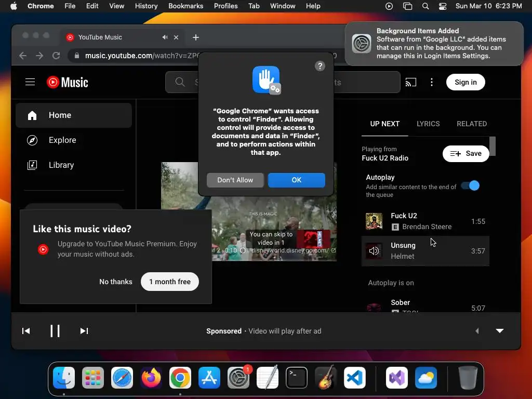Switch to the UP NEXT tab
Viewport: 532px width, 399px height.
pyautogui.click(x=385, y=124)
